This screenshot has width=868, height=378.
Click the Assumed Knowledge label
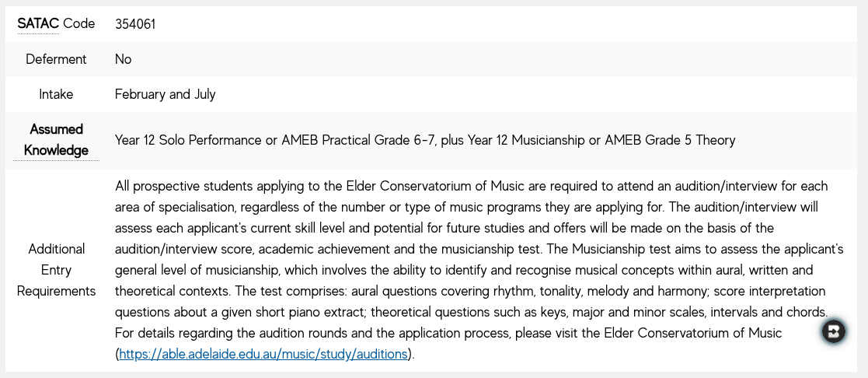[x=56, y=140]
